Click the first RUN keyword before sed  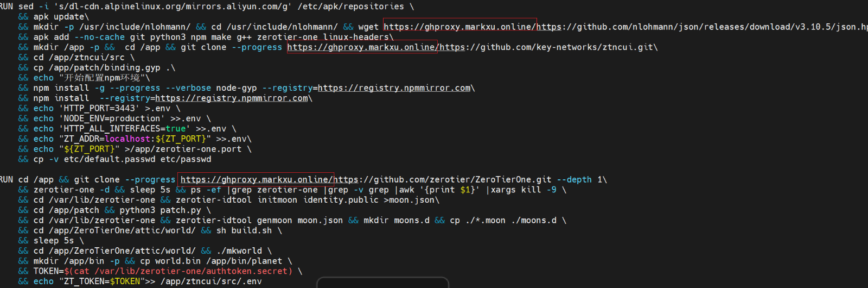point(7,7)
